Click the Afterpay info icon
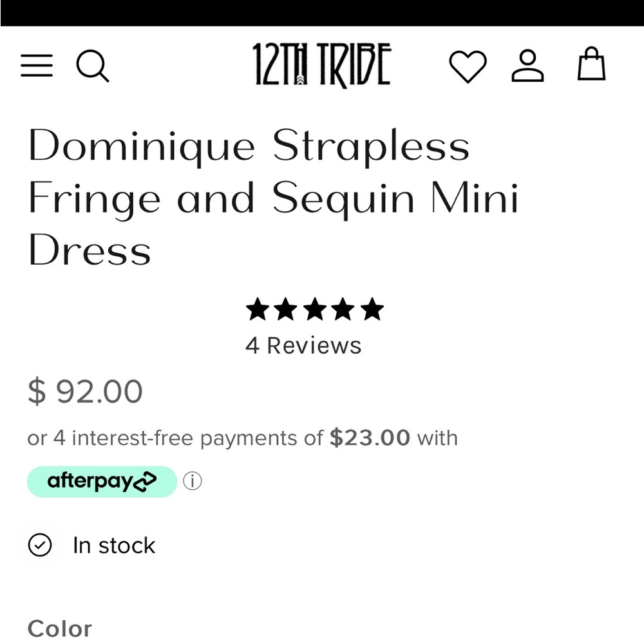644x644 pixels. (x=193, y=482)
